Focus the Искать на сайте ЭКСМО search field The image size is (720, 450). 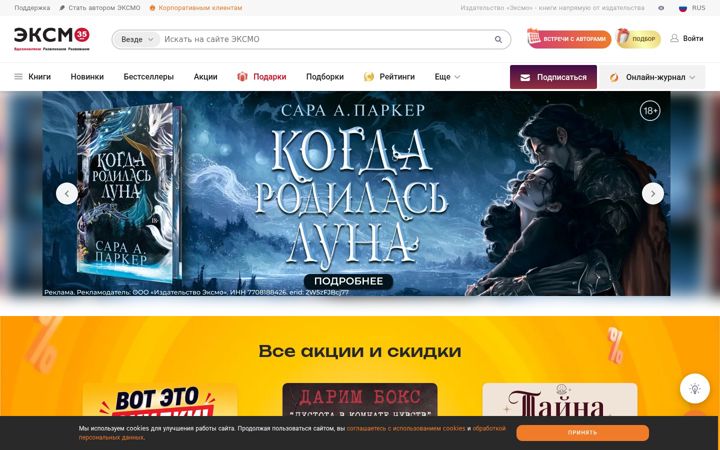click(x=326, y=39)
